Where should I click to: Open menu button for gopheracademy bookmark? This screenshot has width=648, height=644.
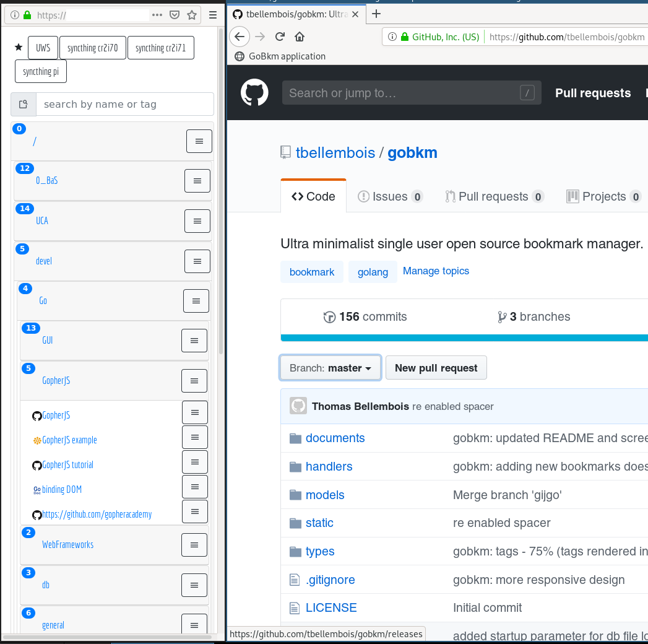point(195,511)
